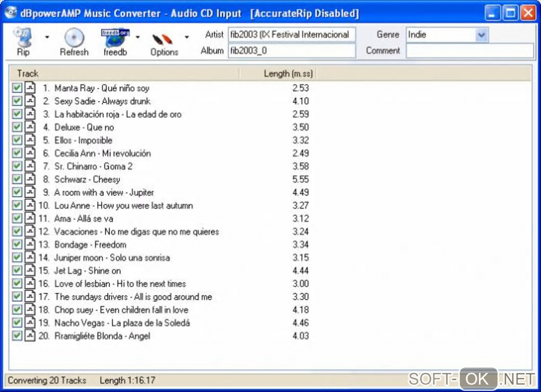Image resolution: width=541 pixels, height=392 pixels.
Task: Click length value 5.55 of Schwarz track
Action: pyautogui.click(x=301, y=179)
